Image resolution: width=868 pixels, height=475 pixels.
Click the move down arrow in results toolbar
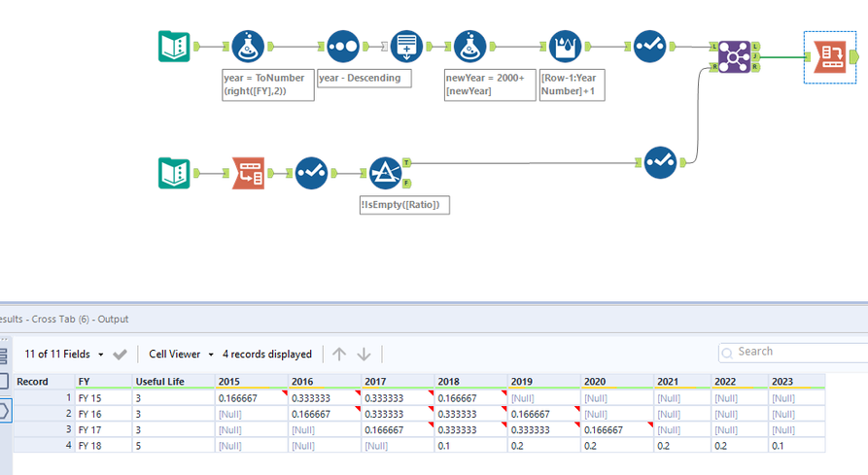(x=364, y=354)
